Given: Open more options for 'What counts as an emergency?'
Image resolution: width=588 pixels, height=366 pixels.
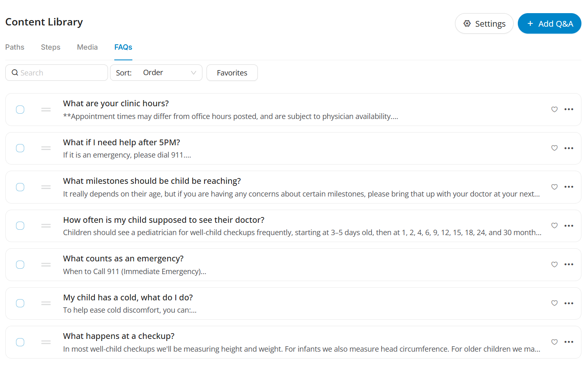Looking at the screenshot, I should [569, 264].
